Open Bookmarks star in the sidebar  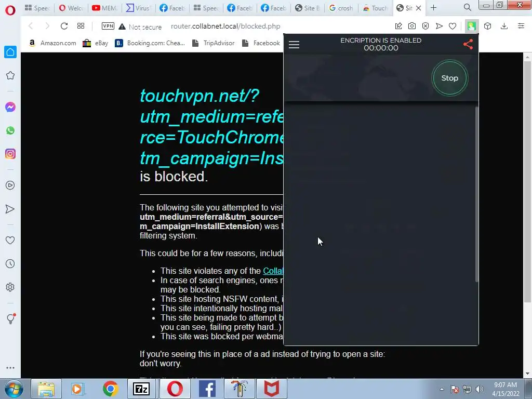[10, 75]
